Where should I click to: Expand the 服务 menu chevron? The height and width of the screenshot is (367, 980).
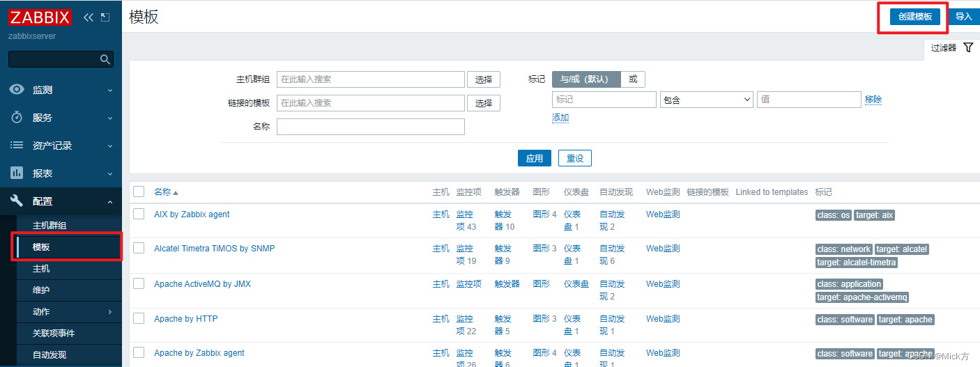coord(110,118)
